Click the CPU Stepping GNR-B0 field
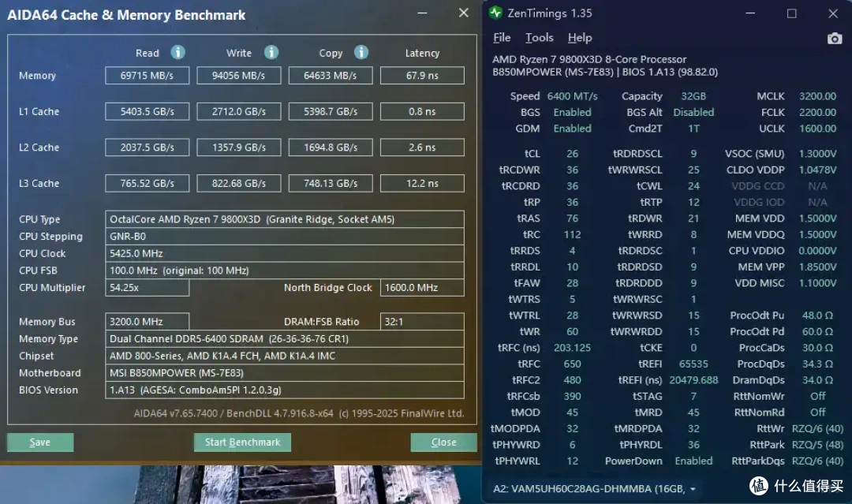 coord(285,237)
